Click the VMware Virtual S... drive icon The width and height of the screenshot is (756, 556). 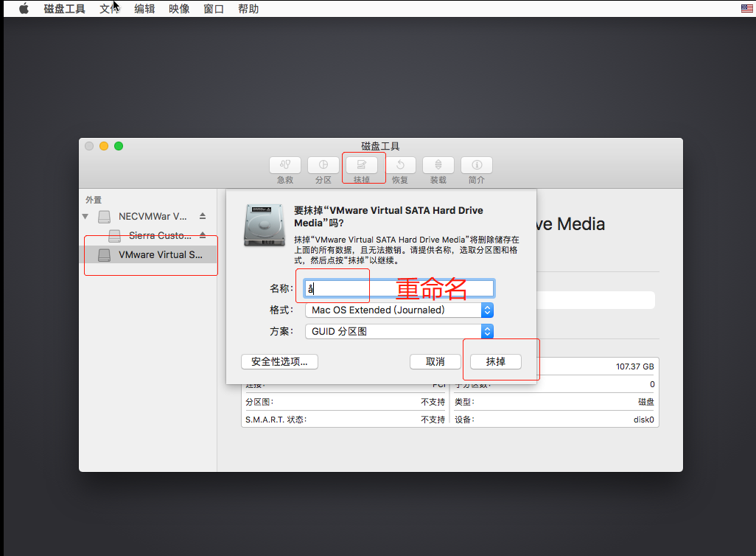104,255
